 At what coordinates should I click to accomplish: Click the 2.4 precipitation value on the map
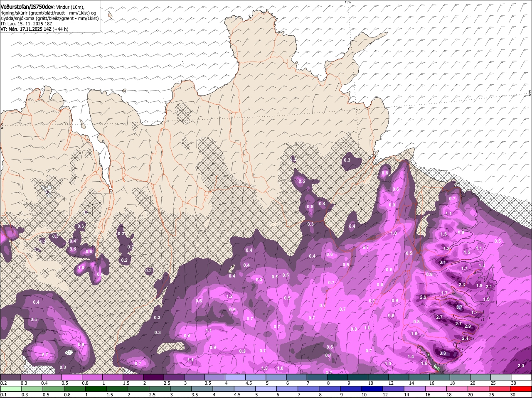(x=465, y=339)
